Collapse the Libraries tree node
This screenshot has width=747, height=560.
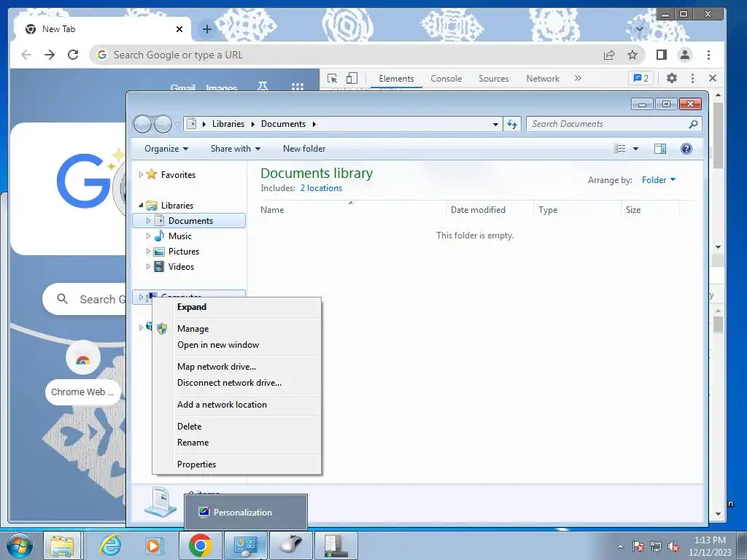[141, 205]
